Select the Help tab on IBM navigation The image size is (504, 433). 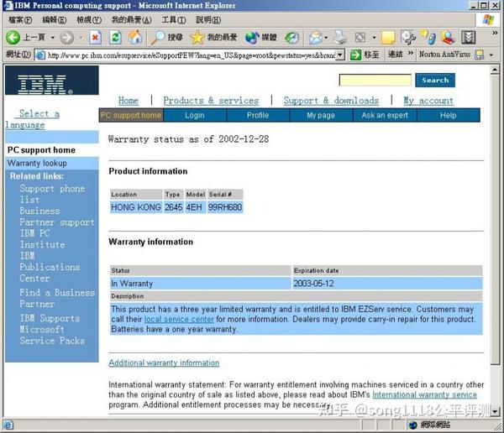[x=448, y=115]
